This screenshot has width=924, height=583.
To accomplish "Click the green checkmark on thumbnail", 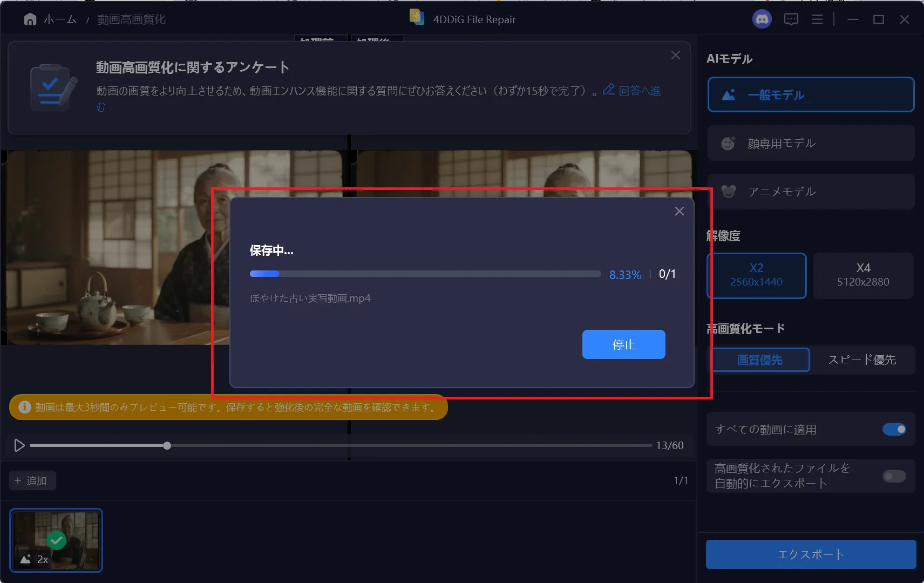I will tap(57, 540).
